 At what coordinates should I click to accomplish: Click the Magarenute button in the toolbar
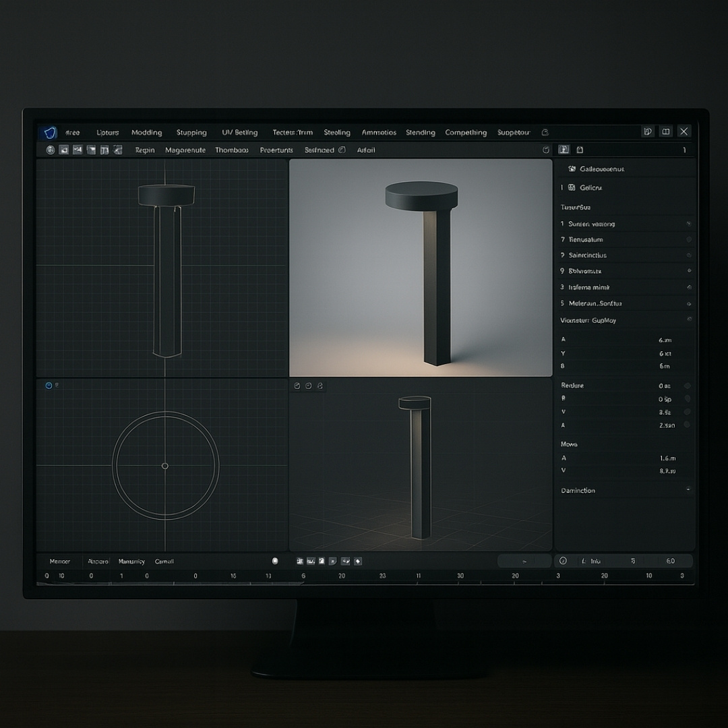[185, 150]
